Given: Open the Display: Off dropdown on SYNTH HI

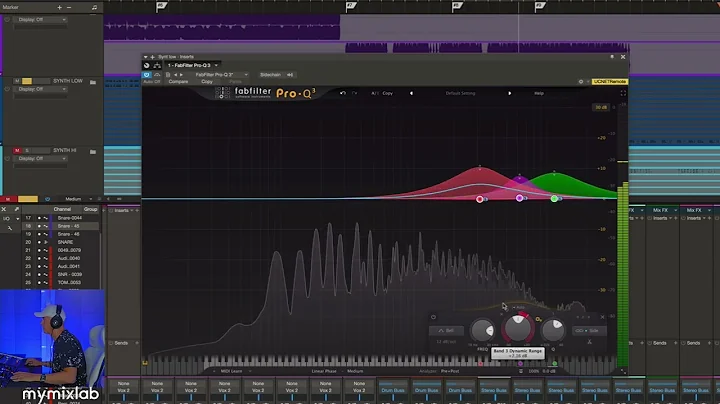Looking at the screenshot, I should tap(40, 158).
